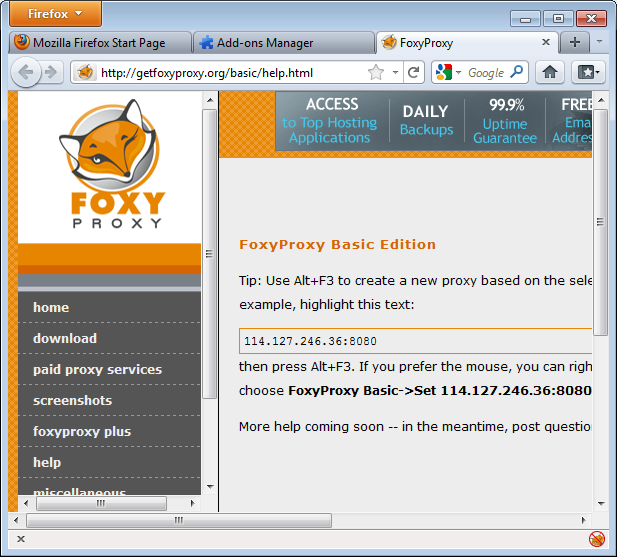
Task: Open the 'paid proxy services' link
Action: pyautogui.click(x=97, y=369)
